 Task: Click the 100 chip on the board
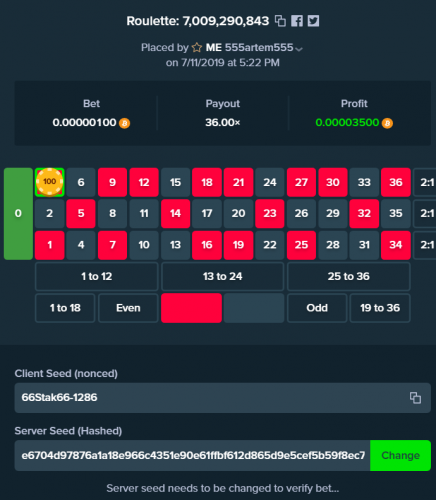(x=49, y=182)
